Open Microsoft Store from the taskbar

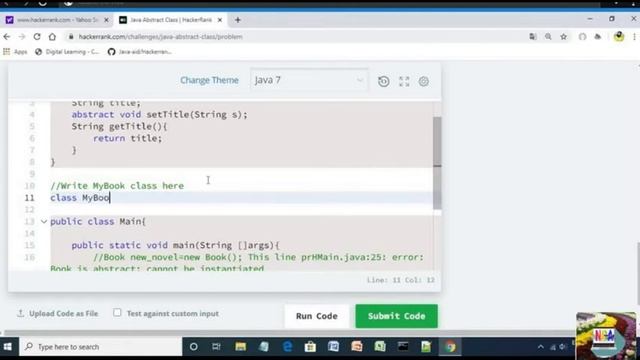click(x=310, y=347)
